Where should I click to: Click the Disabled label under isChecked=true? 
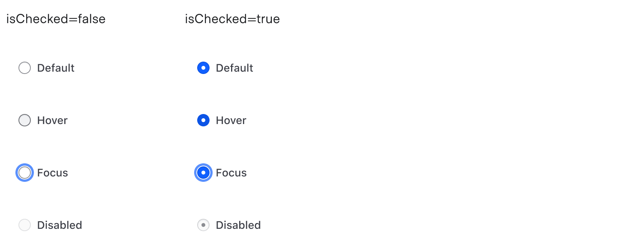click(x=238, y=225)
